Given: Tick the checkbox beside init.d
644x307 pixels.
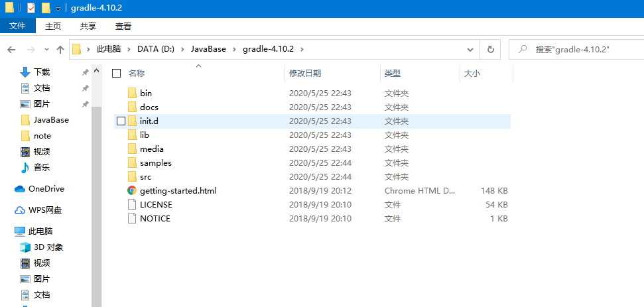Looking at the screenshot, I should [121, 121].
